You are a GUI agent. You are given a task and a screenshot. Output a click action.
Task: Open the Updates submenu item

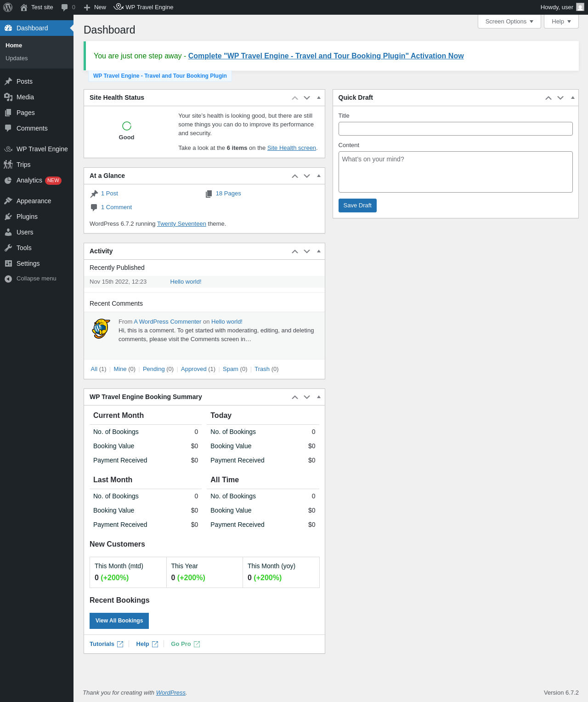coord(17,58)
